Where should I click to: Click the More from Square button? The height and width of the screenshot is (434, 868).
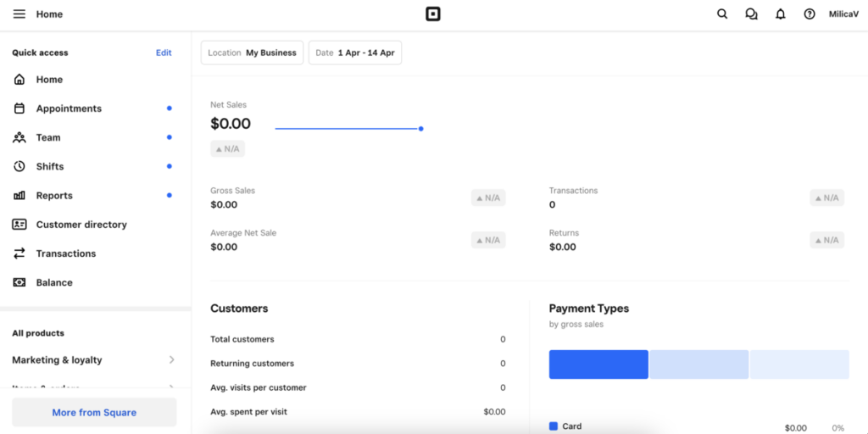(x=94, y=413)
